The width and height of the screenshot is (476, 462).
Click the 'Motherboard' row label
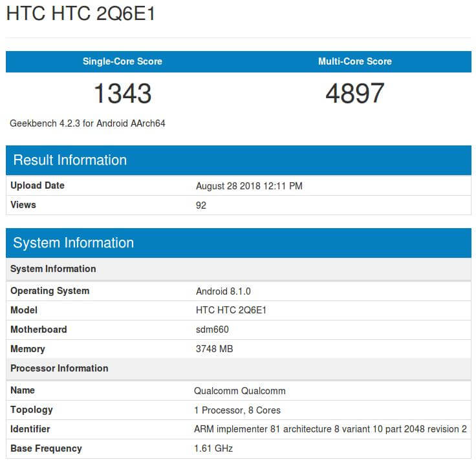[x=39, y=330]
